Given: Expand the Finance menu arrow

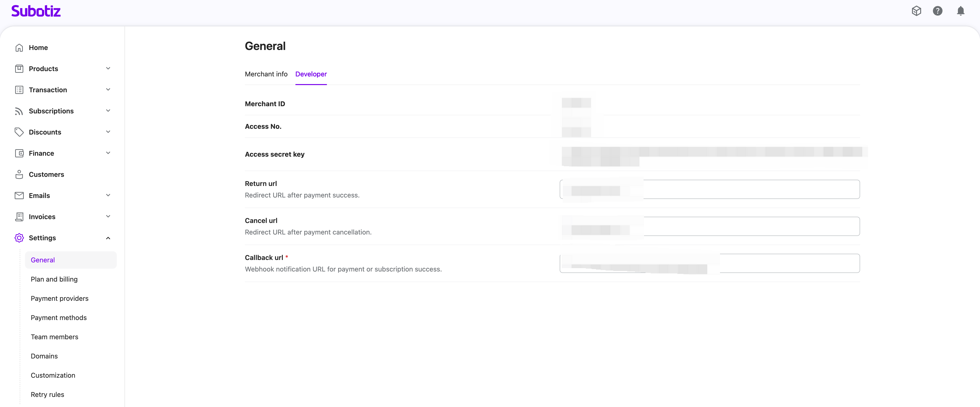Looking at the screenshot, I should (x=108, y=153).
